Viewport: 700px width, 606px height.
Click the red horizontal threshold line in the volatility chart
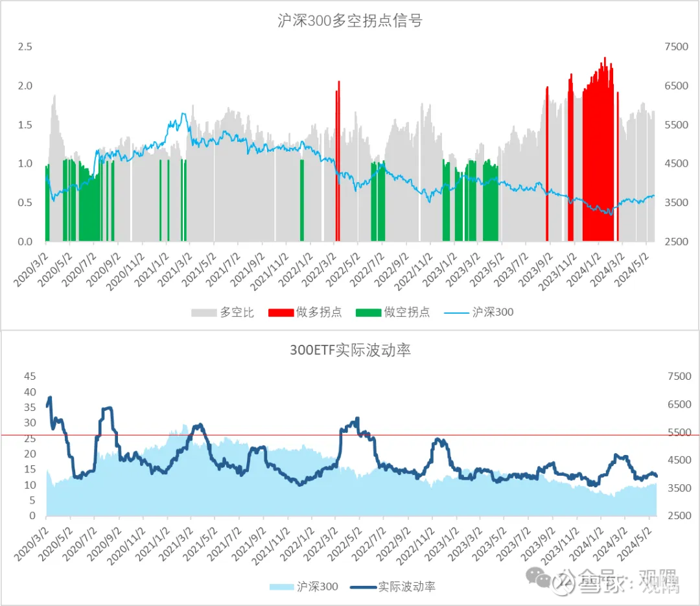(x=259, y=436)
